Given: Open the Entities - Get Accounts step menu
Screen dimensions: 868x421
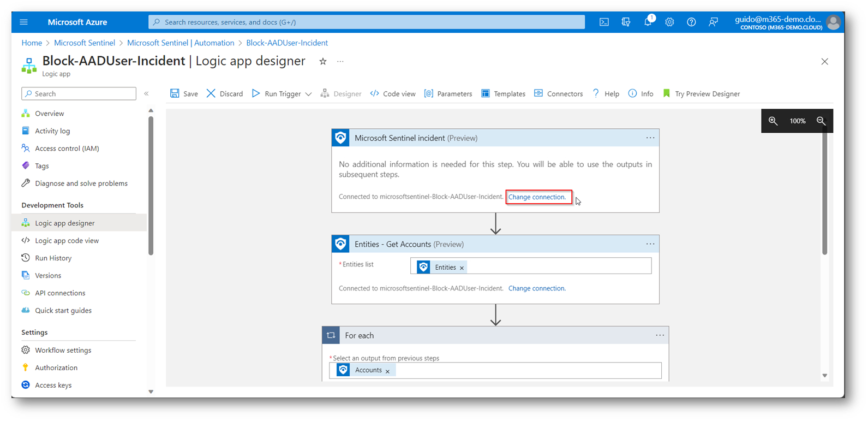Looking at the screenshot, I should click(650, 244).
